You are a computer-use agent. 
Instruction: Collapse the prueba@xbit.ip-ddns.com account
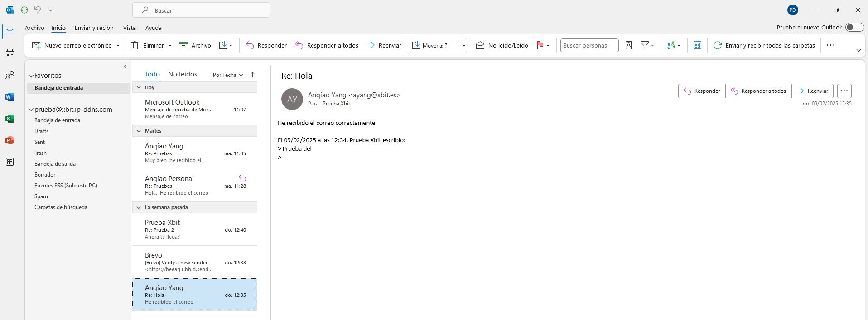coord(31,110)
